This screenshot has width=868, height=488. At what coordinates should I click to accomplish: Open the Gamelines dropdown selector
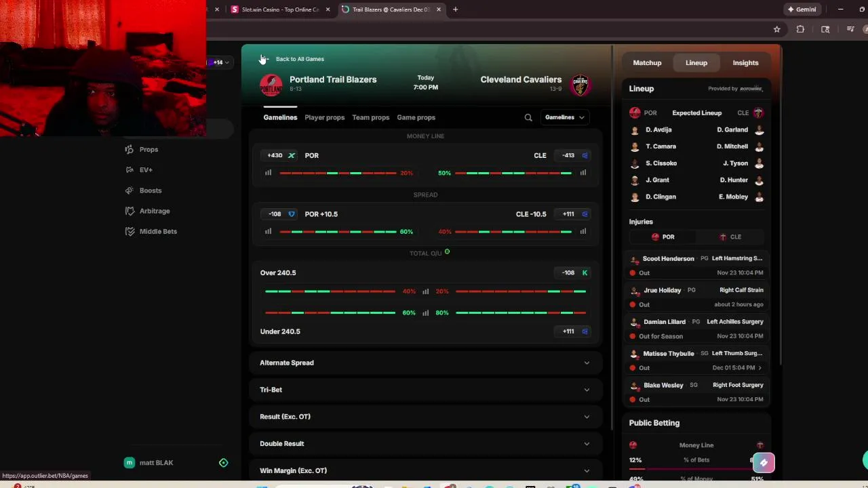click(564, 117)
